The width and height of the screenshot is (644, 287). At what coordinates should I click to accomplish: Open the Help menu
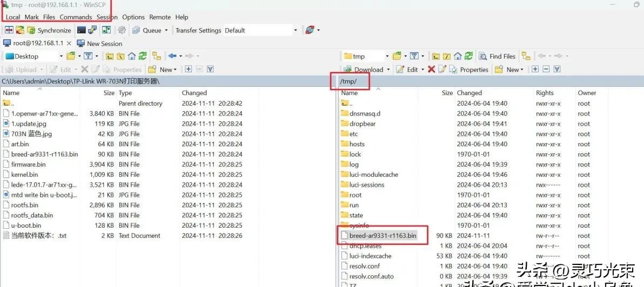click(x=182, y=17)
